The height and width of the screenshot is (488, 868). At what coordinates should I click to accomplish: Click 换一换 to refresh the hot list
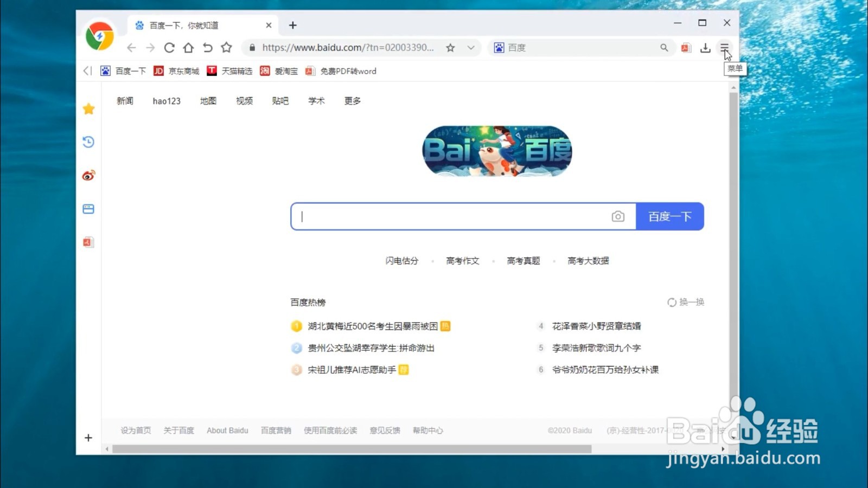click(x=686, y=302)
